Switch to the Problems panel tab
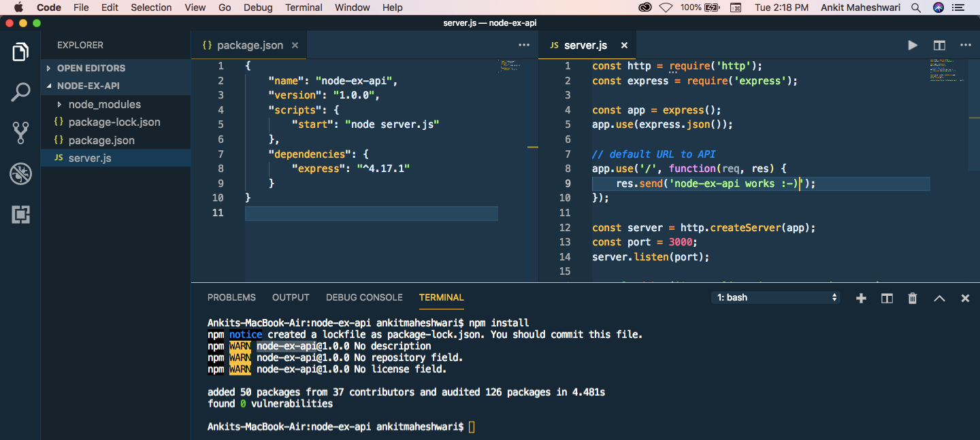Screen dimensions: 980x440 [x=231, y=298]
